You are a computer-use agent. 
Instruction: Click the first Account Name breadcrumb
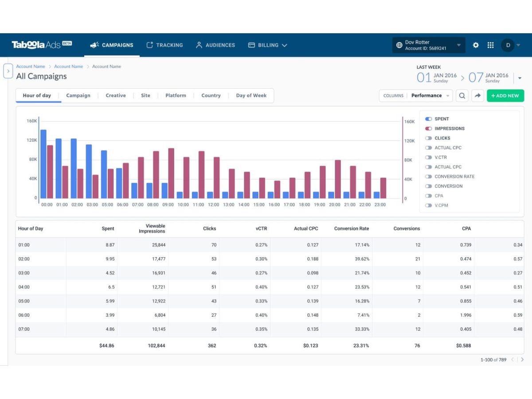31,66
